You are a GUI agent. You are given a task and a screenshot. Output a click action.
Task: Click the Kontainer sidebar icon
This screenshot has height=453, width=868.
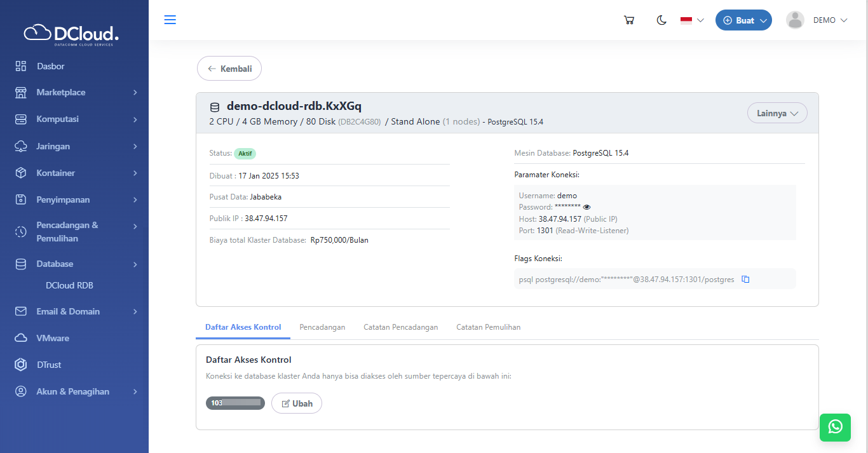[20, 172]
